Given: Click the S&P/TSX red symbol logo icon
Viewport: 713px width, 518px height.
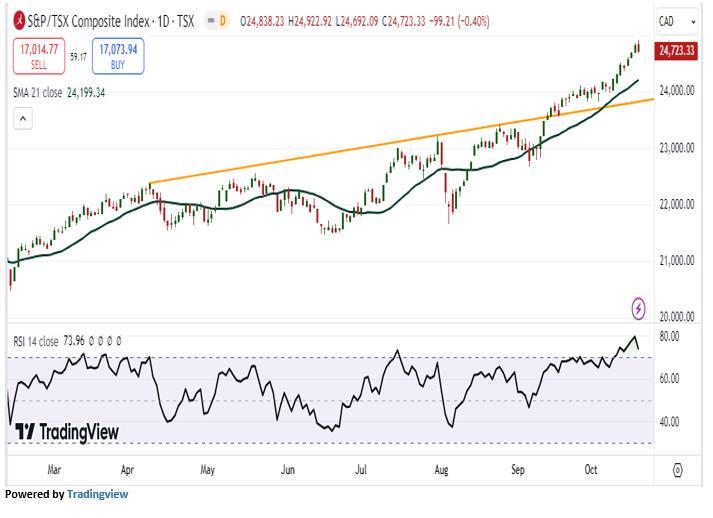Looking at the screenshot, I should [x=19, y=20].
